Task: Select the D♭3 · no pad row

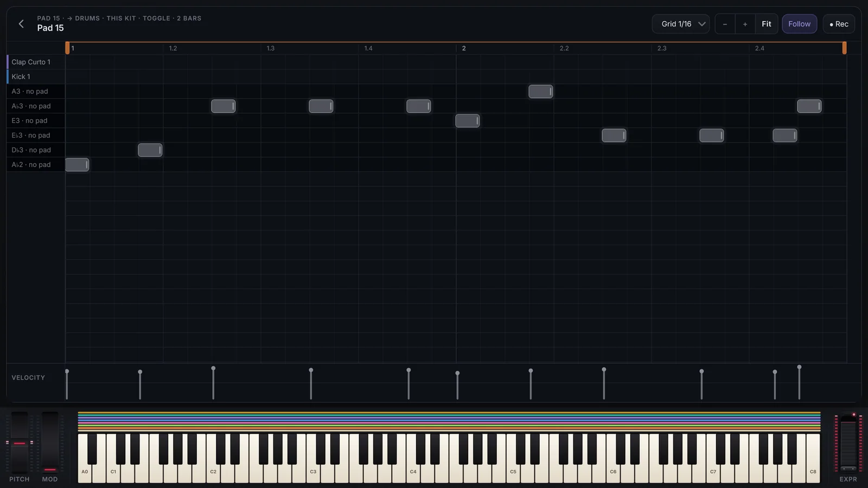Action: pyautogui.click(x=36, y=150)
